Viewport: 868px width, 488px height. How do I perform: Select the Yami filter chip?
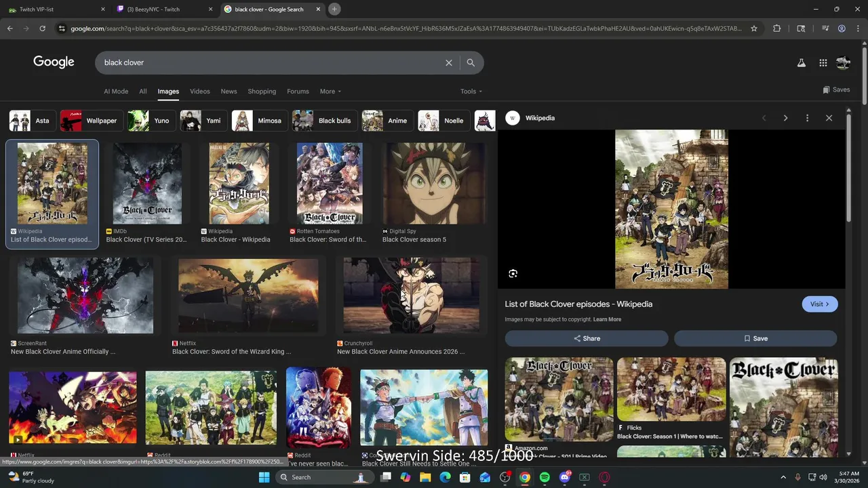(x=203, y=121)
